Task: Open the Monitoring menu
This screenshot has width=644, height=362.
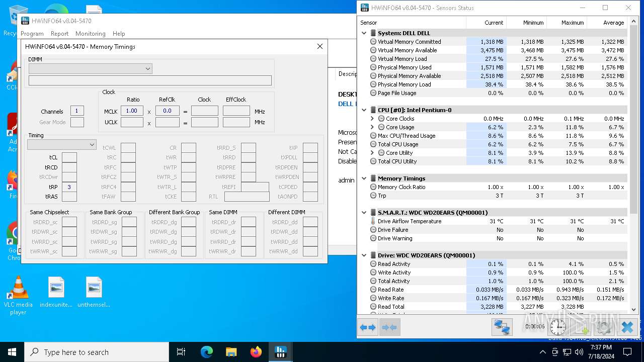Action: [91, 34]
